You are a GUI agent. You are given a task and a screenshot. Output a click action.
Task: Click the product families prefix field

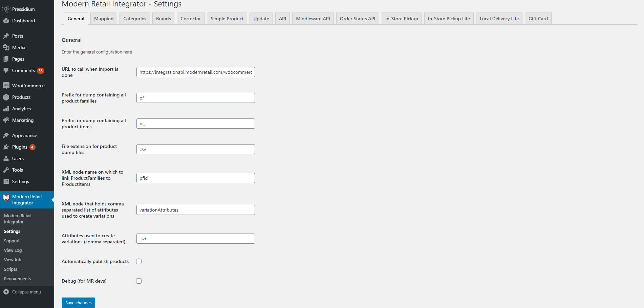pyautogui.click(x=196, y=98)
